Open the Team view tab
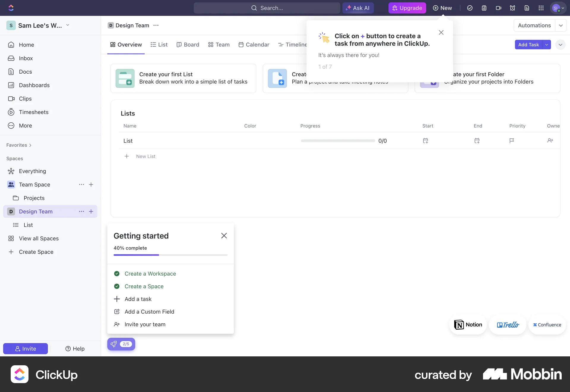570x392 pixels. pos(219,45)
